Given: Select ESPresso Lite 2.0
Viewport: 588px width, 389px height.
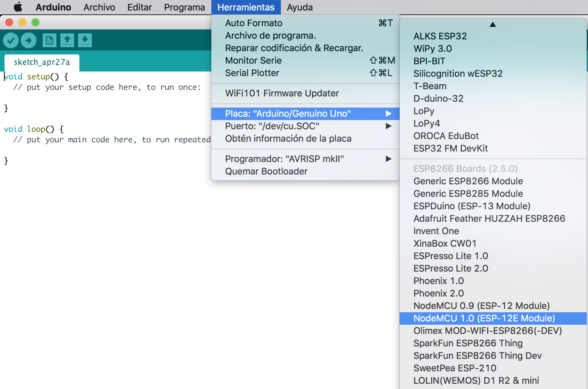Looking at the screenshot, I should tap(493, 268).
